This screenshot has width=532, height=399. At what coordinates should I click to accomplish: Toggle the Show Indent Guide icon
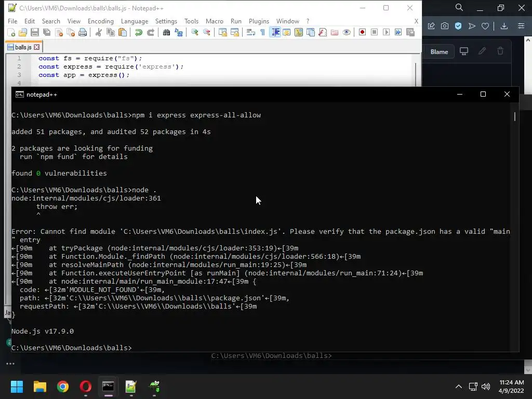(275, 32)
